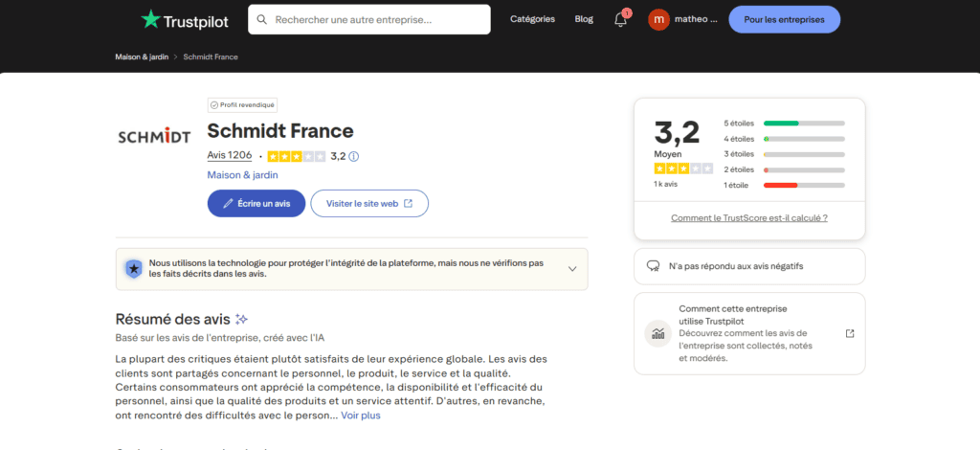Click the Schmidt company logo
980x450 pixels.
(154, 137)
